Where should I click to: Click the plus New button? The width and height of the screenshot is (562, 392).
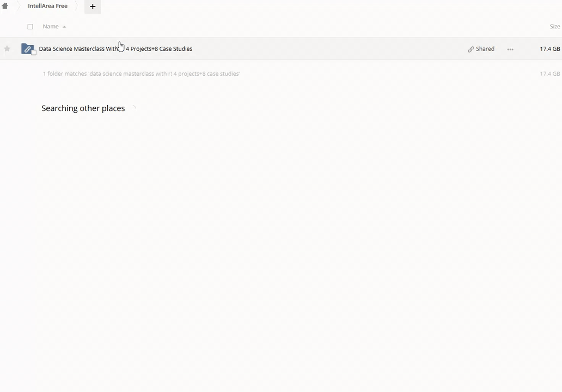(x=93, y=7)
